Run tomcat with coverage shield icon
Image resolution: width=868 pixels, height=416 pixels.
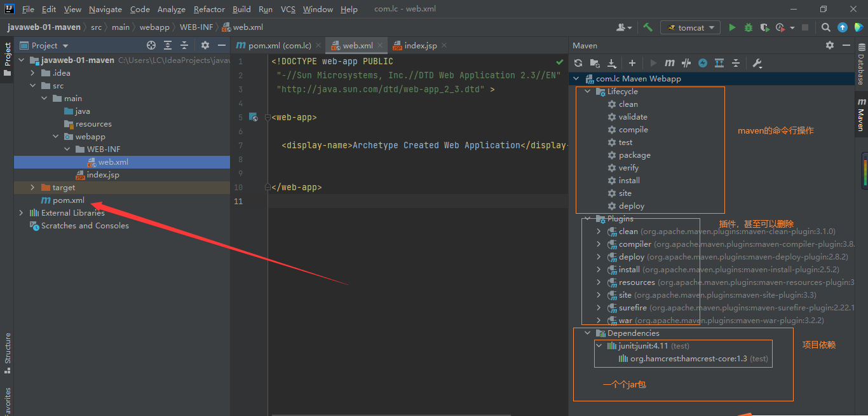[x=764, y=27]
